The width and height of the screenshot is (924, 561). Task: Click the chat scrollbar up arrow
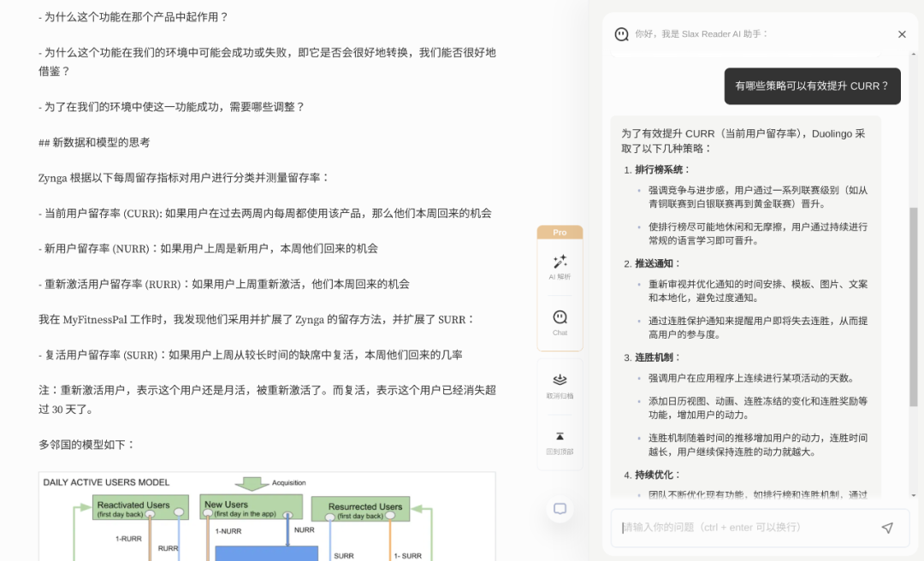point(914,54)
